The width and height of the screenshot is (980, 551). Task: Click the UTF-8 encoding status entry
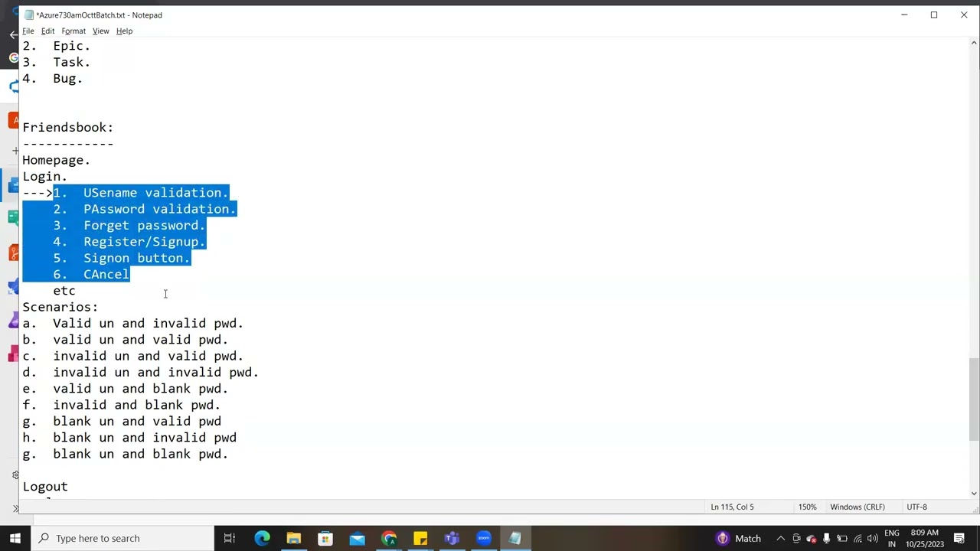[916, 507]
